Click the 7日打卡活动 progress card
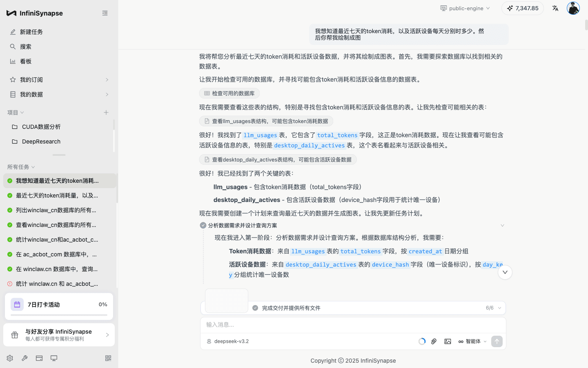 [x=59, y=305]
